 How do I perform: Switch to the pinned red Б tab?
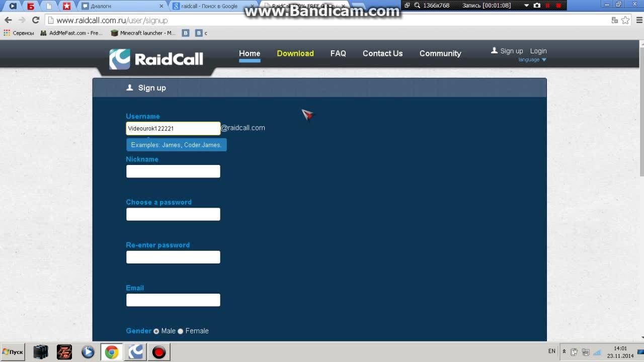pyautogui.click(x=31, y=6)
